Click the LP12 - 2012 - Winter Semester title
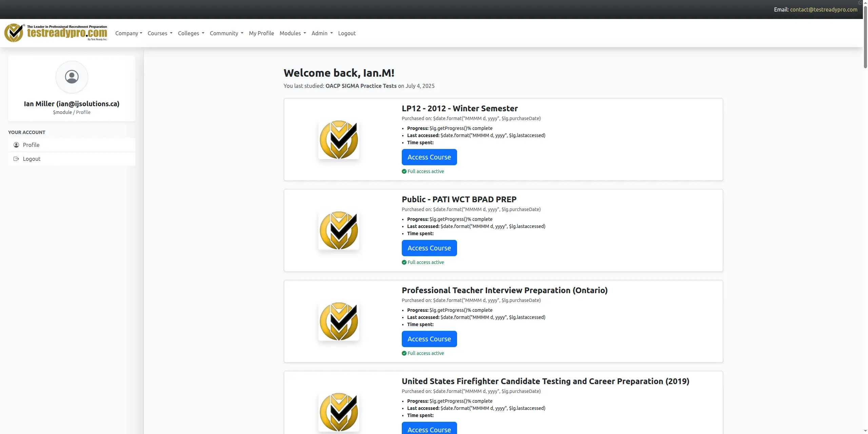This screenshot has width=868, height=434. [460, 109]
